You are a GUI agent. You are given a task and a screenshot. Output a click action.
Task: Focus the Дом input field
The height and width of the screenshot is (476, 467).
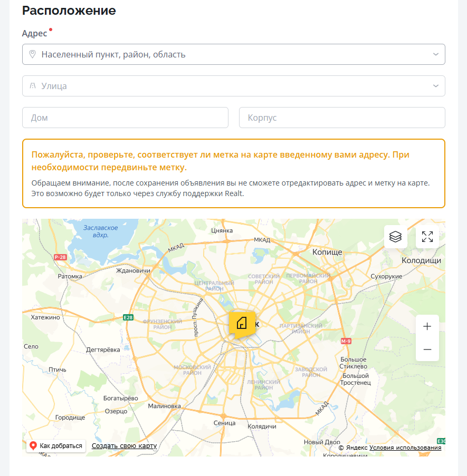pos(125,118)
